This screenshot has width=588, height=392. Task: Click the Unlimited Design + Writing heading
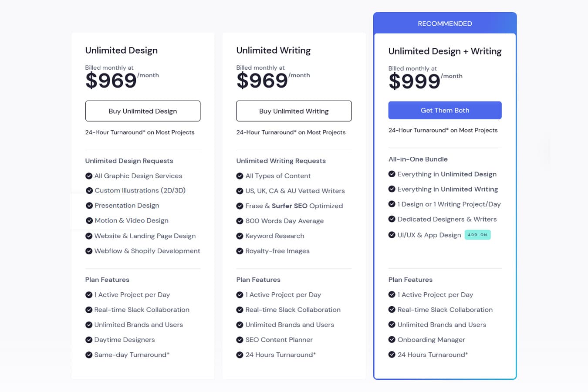(x=445, y=51)
